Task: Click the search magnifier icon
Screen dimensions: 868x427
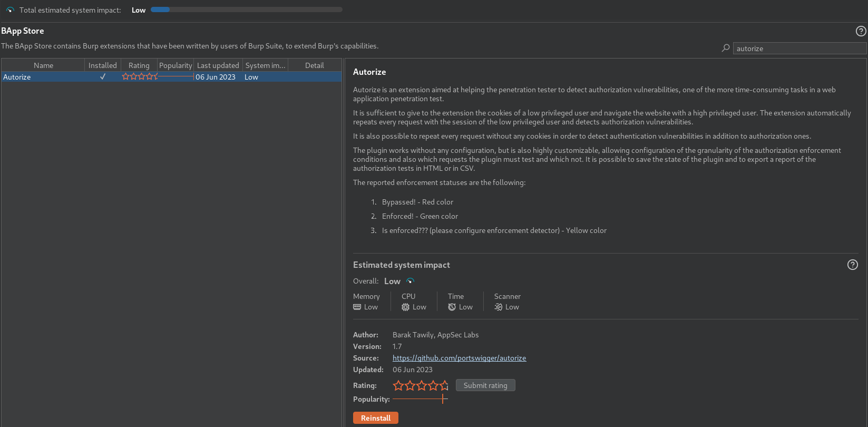Action: click(x=726, y=48)
